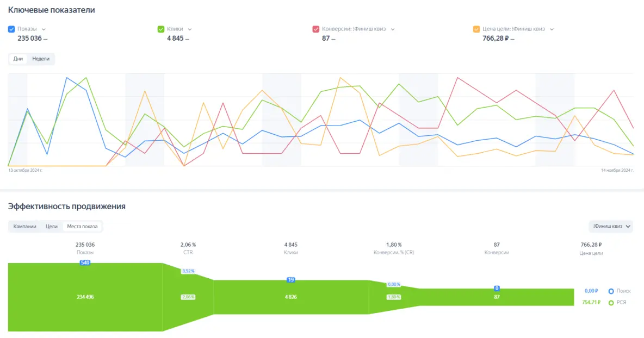Screen dimensions: 644x338
Task: Click the 0,00 % search conversion badge
Action: click(x=394, y=284)
